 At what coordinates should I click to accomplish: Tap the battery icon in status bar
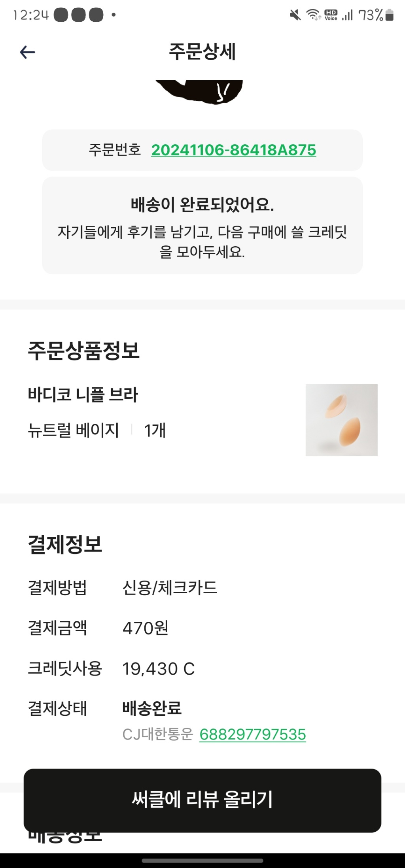(x=389, y=15)
